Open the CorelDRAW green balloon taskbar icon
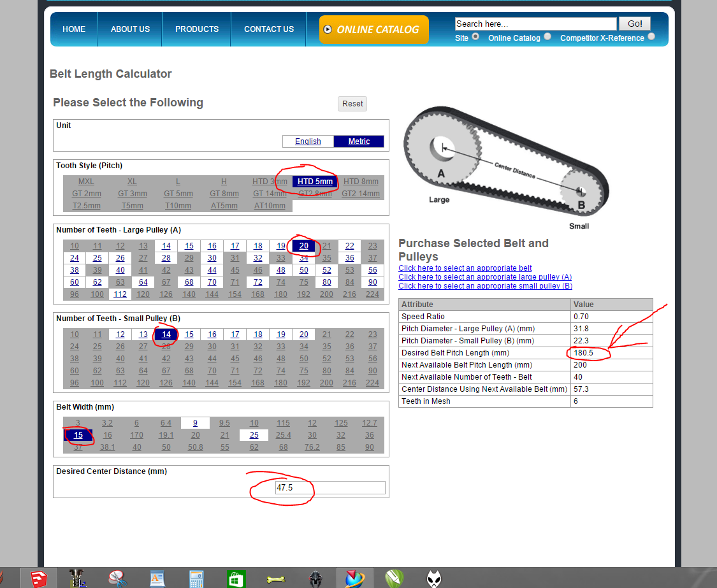 [x=395, y=578]
